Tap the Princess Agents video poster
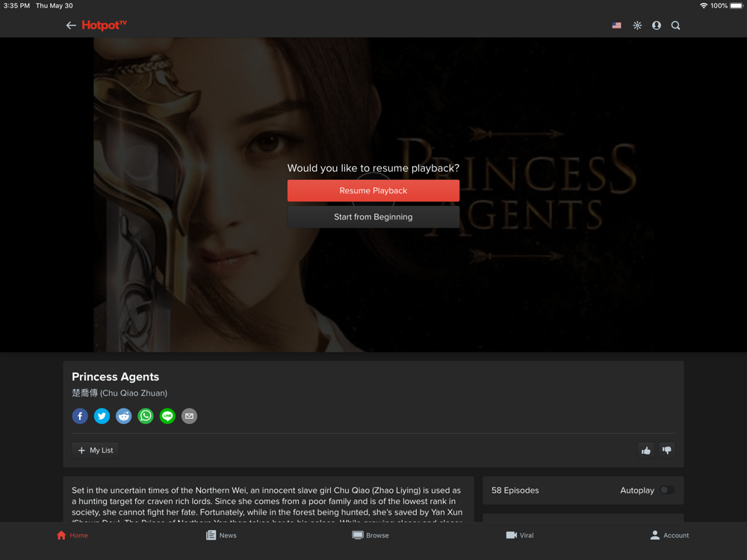This screenshot has height=560, width=747. pyautogui.click(x=373, y=195)
